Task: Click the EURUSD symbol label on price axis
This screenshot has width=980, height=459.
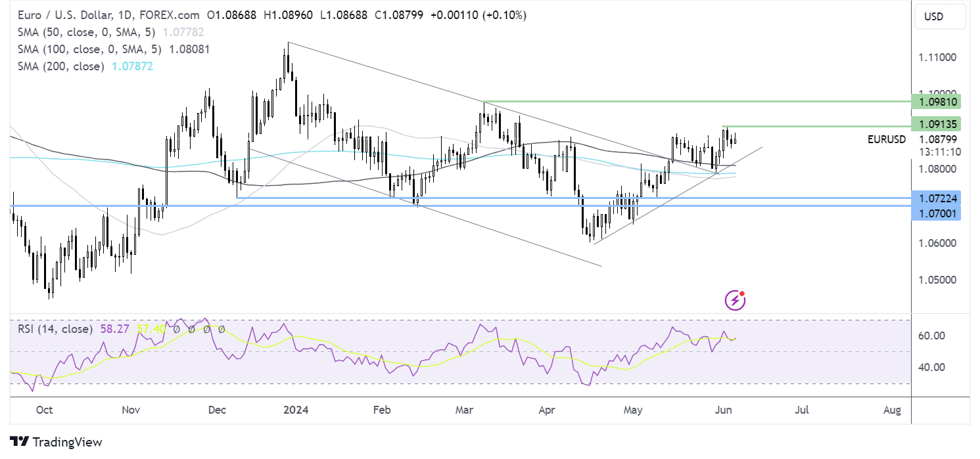Action: point(887,139)
